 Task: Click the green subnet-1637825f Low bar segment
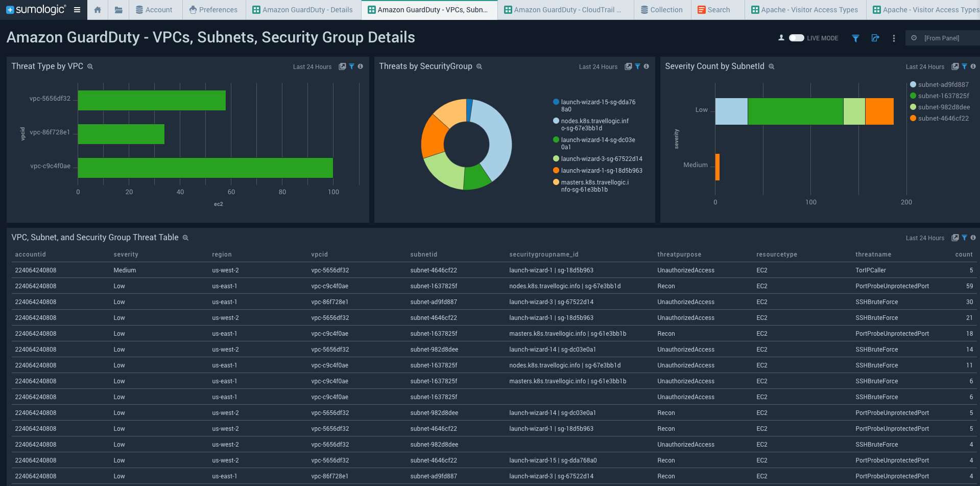(x=796, y=111)
